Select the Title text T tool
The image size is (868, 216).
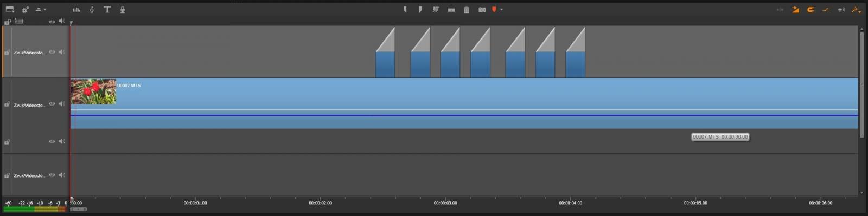click(x=107, y=10)
